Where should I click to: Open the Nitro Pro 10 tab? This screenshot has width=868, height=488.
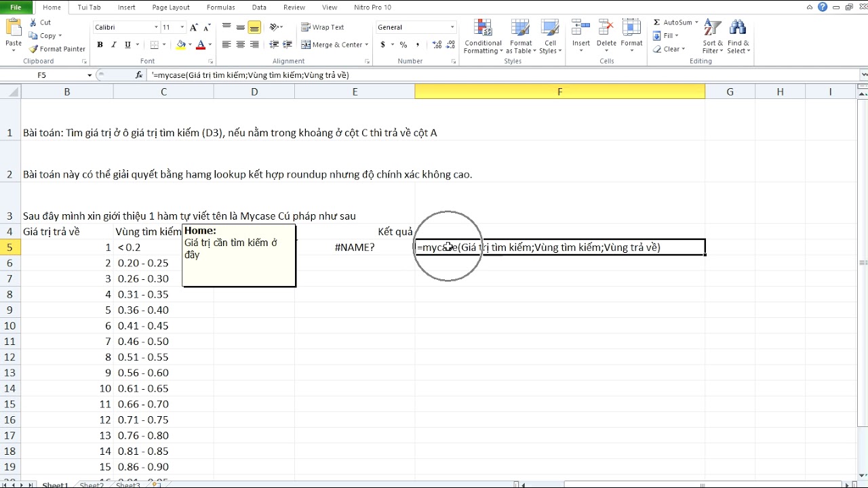point(372,7)
